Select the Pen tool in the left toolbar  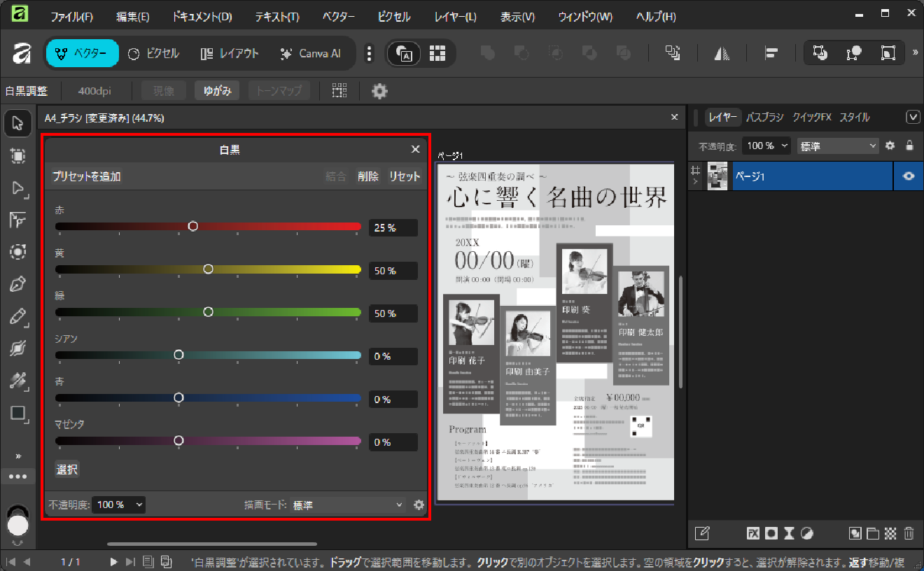pyautogui.click(x=17, y=285)
